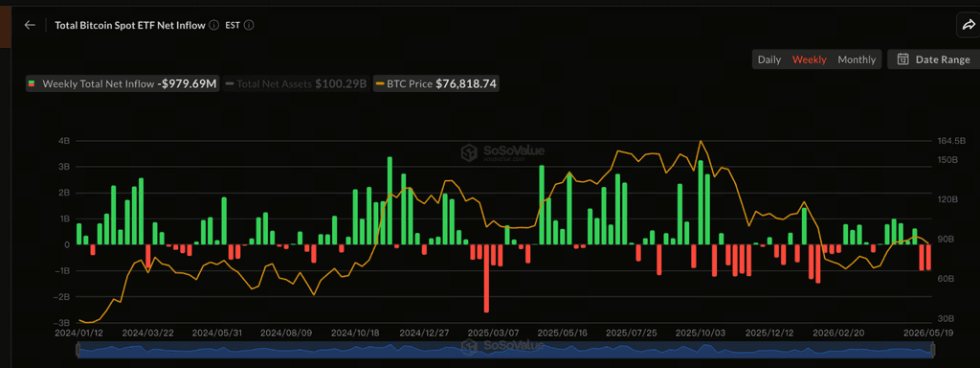Switch chart to Monthly view
980x368 pixels.
coord(857,59)
